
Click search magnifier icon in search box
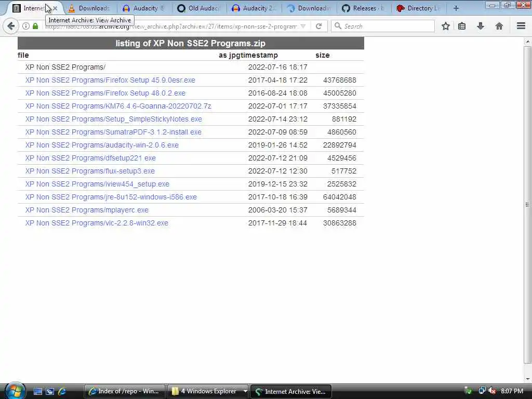pos(338,26)
